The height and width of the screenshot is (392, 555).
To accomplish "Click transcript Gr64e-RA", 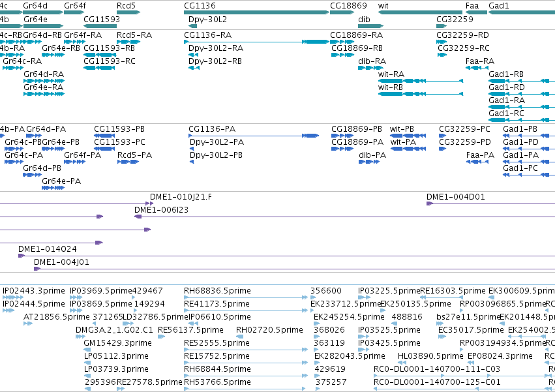I will pos(44,94).
